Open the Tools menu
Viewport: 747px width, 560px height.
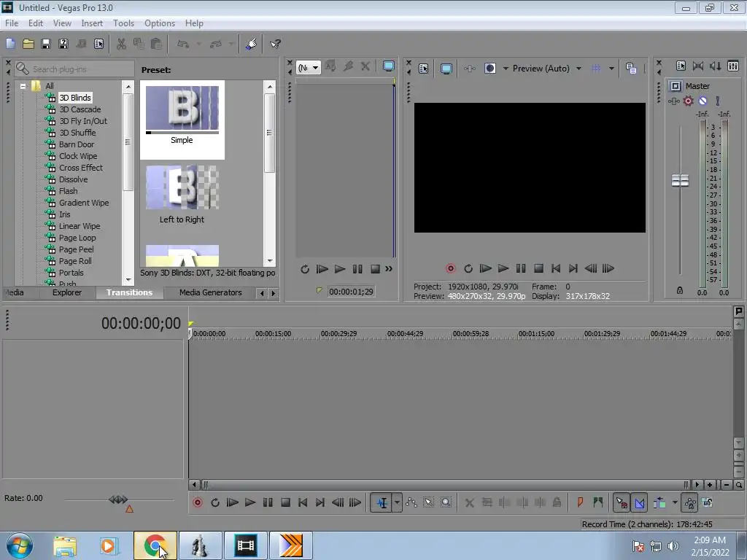(x=123, y=23)
